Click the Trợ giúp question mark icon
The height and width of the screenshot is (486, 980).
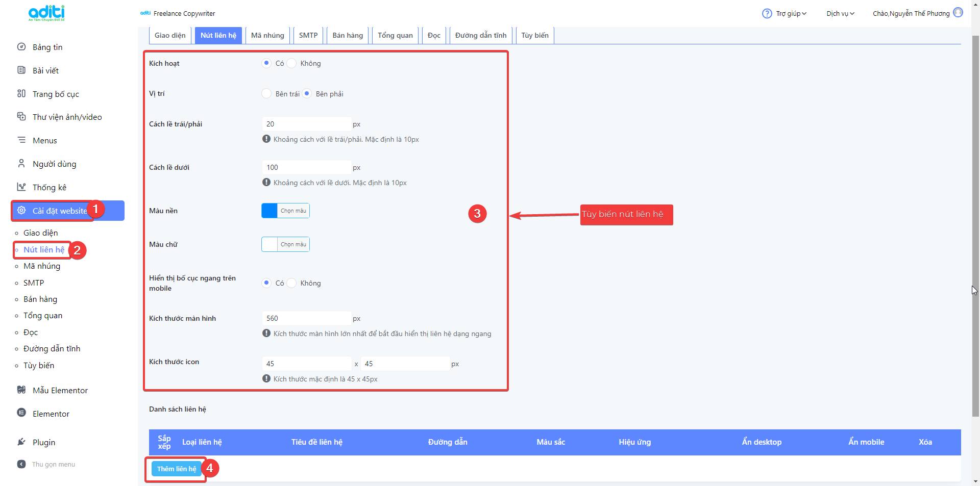[767, 14]
